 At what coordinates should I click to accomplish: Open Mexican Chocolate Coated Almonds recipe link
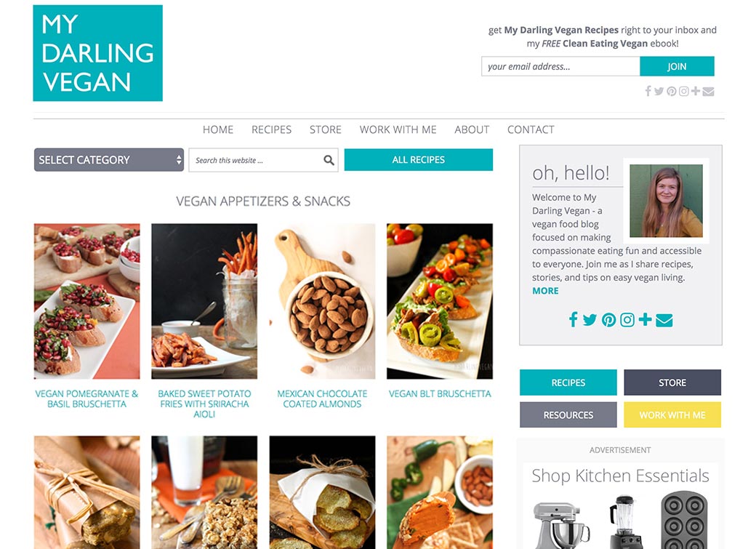322,399
